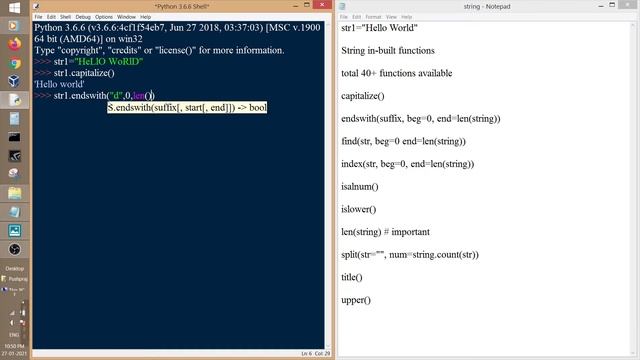Close the Python 3.6.6 Shell window
Screen dimensions: 640x360
click(322, 5)
